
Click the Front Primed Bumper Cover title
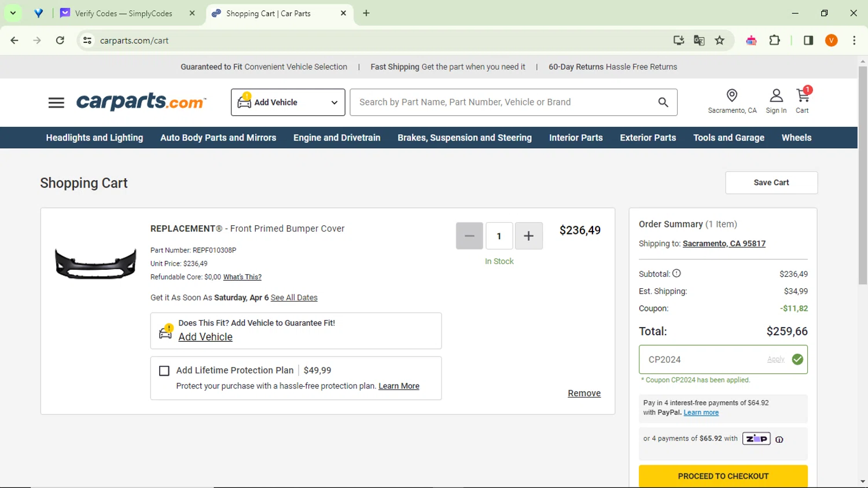click(x=247, y=229)
